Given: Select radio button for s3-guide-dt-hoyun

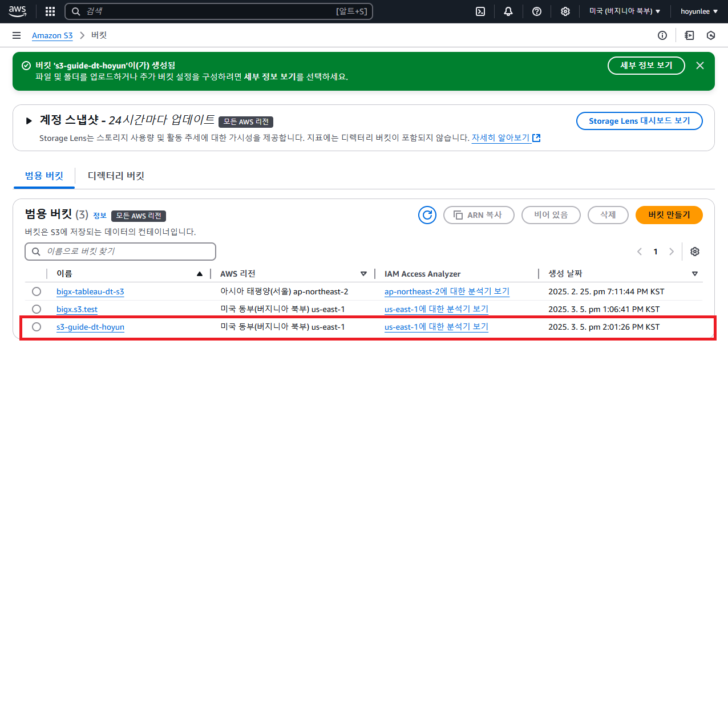Looking at the screenshot, I should point(37,327).
